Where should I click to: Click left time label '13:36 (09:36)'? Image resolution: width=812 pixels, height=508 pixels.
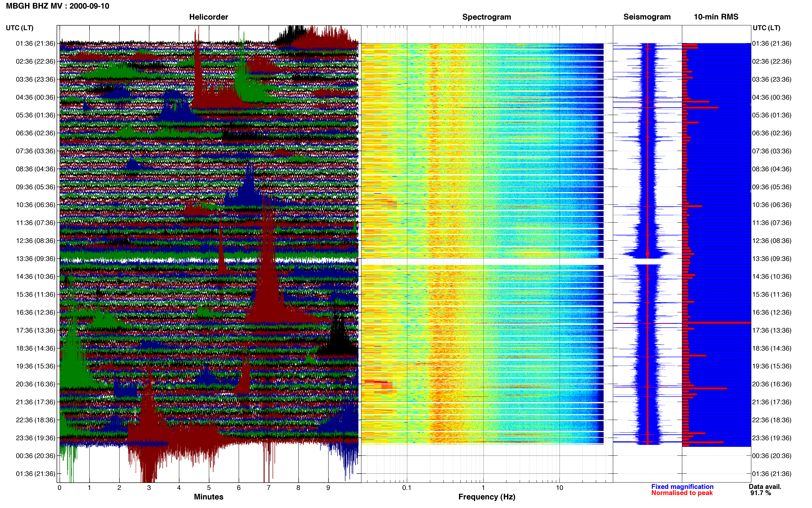36,259
